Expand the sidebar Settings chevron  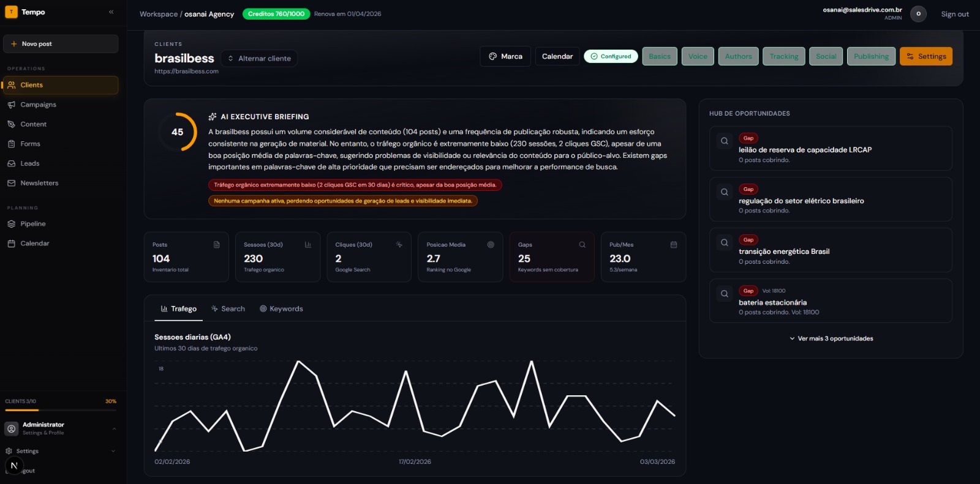tap(113, 451)
